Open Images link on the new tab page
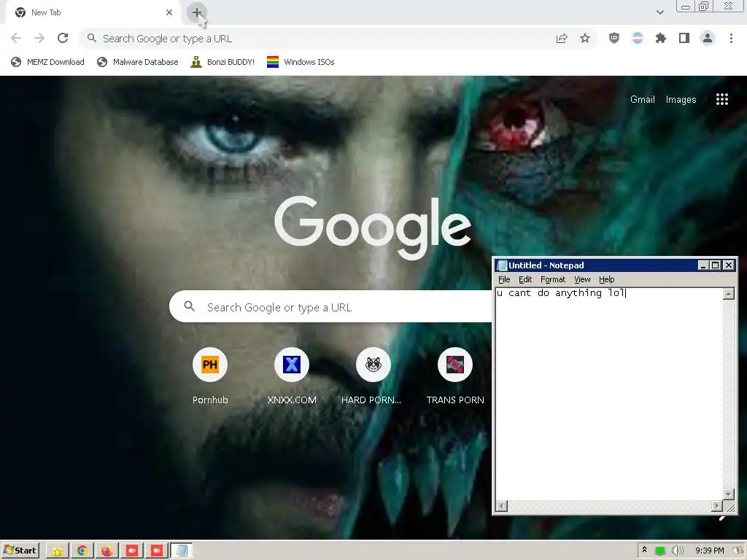 click(681, 99)
